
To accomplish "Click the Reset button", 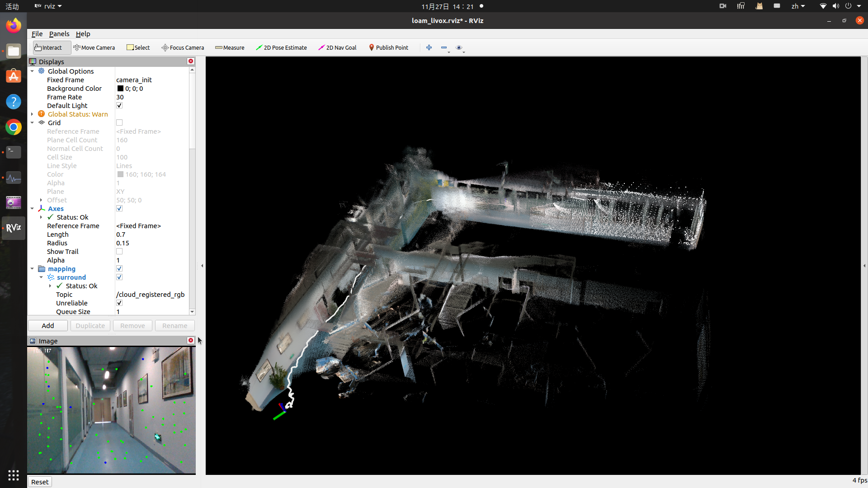I will click(x=40, y=482).
